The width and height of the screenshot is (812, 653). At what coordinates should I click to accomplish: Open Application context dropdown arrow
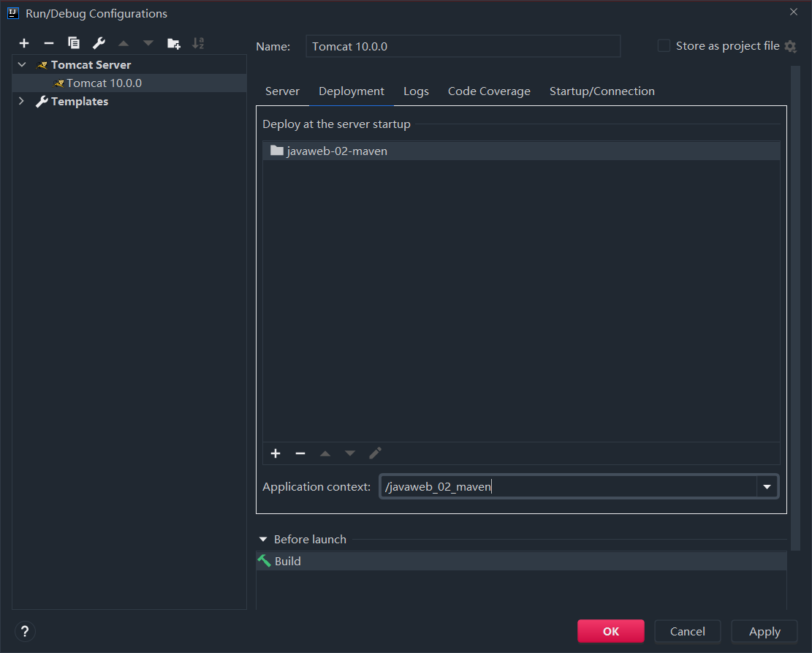[767, 486]
